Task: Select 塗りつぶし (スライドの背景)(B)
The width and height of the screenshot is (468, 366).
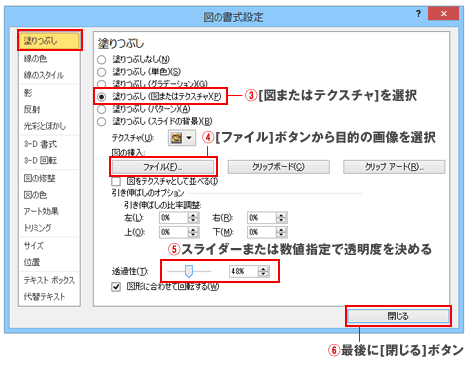Action: coord(101,122)
